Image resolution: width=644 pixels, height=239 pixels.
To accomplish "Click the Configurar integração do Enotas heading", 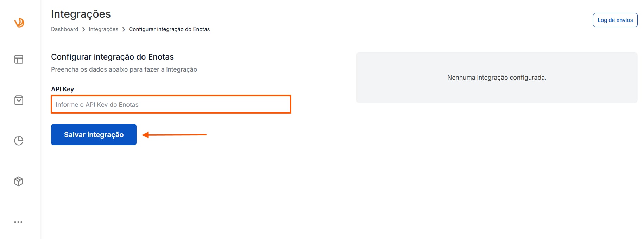I will [x=113, y=57].
